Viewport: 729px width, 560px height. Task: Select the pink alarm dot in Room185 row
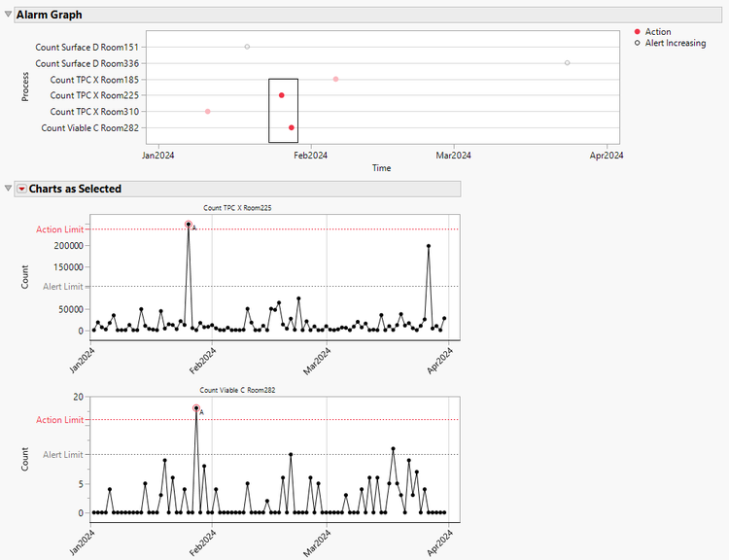pos(335,79)
